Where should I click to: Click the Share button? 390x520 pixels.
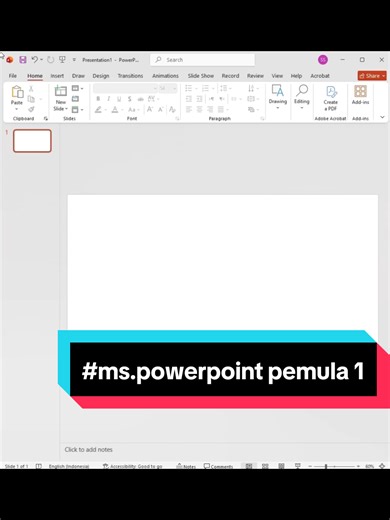point(372,76)
